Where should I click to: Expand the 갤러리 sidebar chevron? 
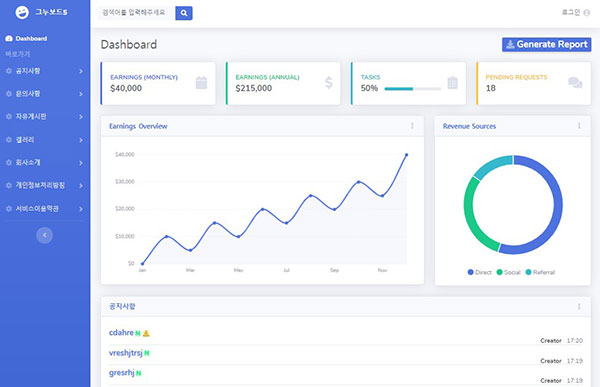pyautogui.click(x=81, y=140)
